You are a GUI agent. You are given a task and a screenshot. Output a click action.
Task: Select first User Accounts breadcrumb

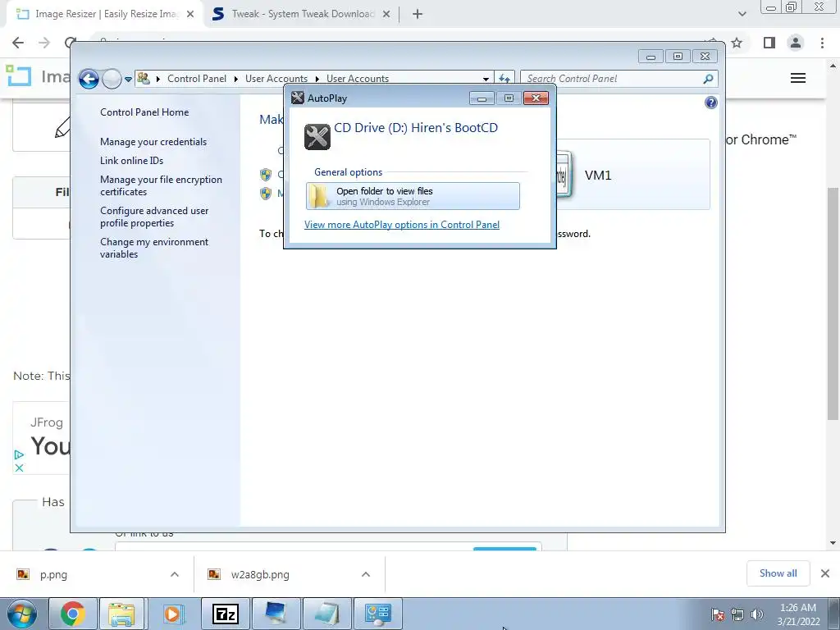[x=276, y=78]
